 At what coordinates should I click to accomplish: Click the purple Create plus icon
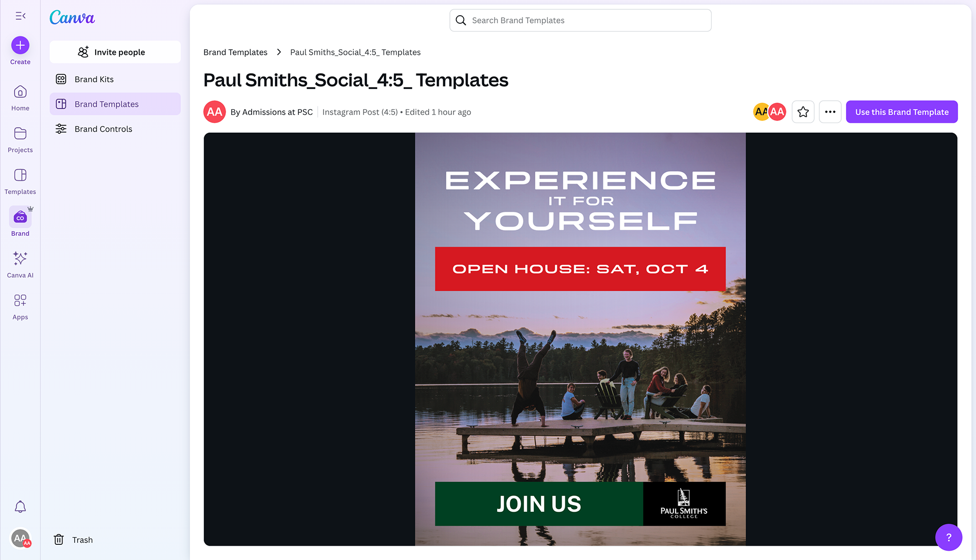point(20,45)
